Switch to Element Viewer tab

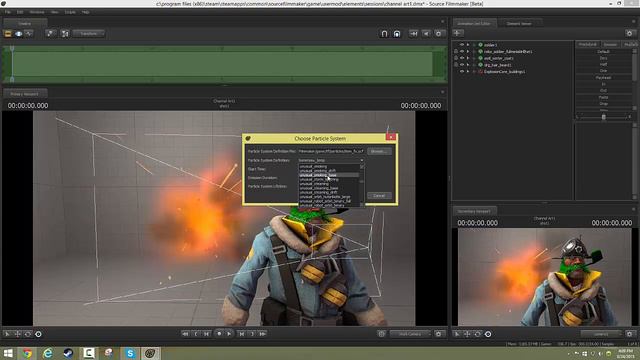(519, 23)
